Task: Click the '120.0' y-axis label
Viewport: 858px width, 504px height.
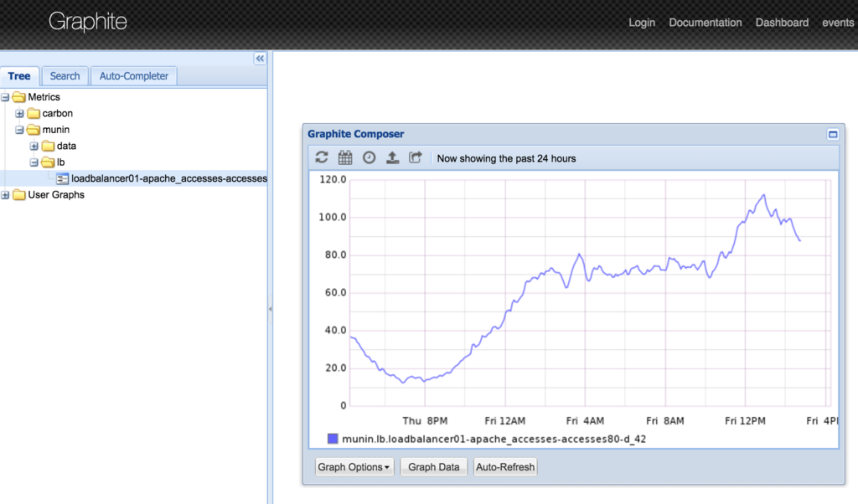Action: [x=333, y=179]
